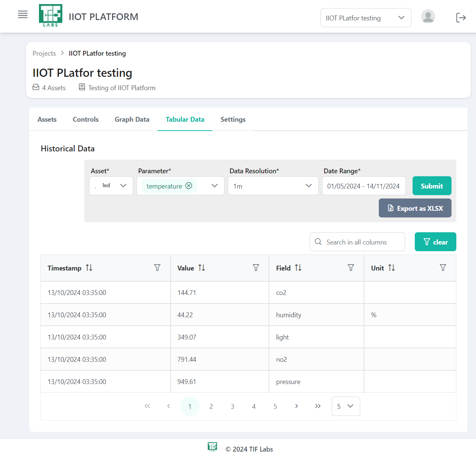This screenshot has height=456, width=476.
Task: Open the Value column filter
Action: point(256,268)
